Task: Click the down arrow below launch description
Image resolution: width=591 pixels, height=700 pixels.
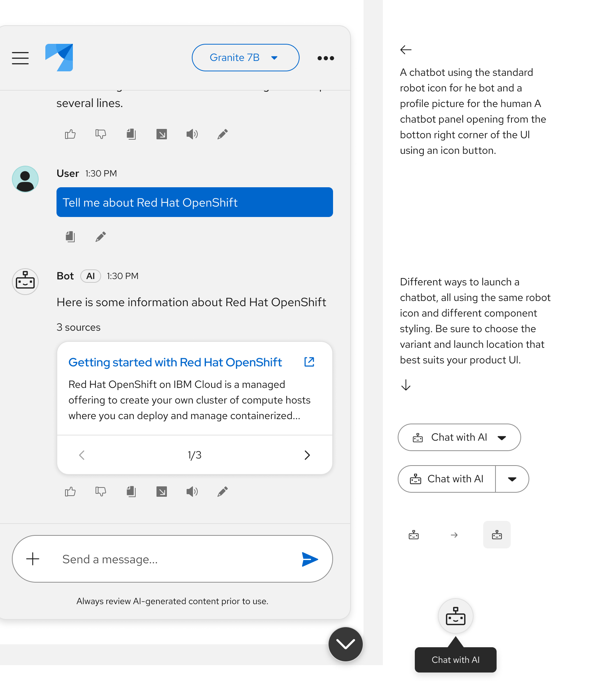Action: click(406, 385)
